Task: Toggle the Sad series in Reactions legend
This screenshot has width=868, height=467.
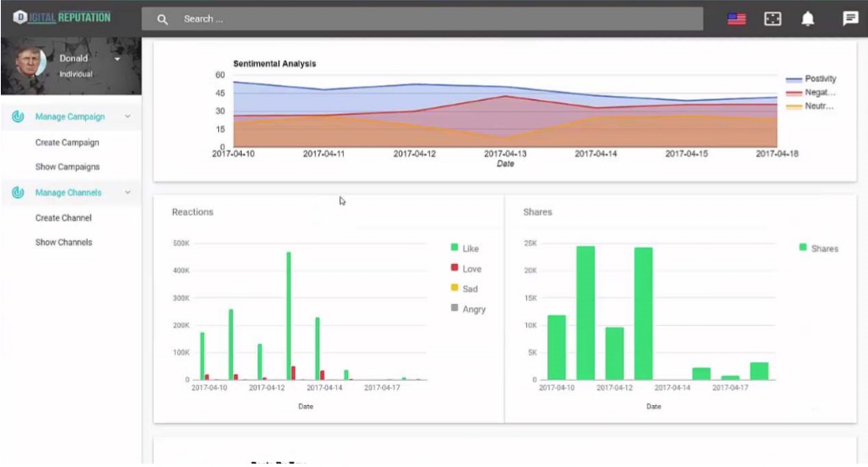Action: (465, 289)
